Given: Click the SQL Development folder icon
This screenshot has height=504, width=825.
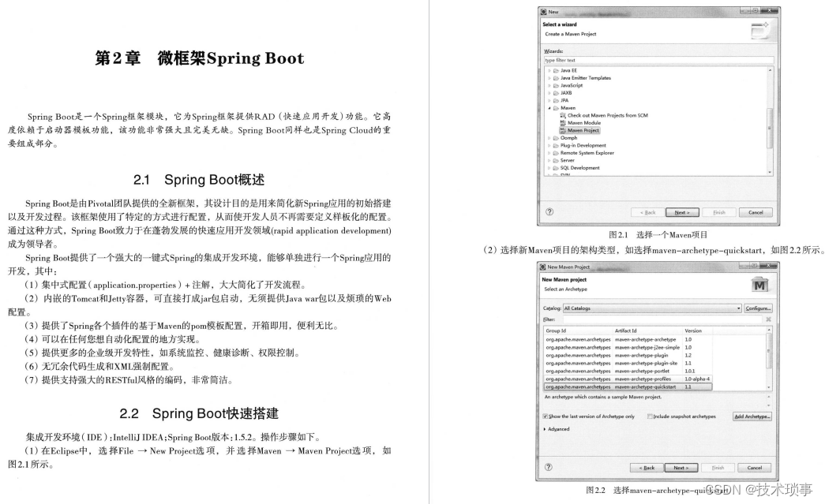Looking at the screenshot, I should pos(556,166).
